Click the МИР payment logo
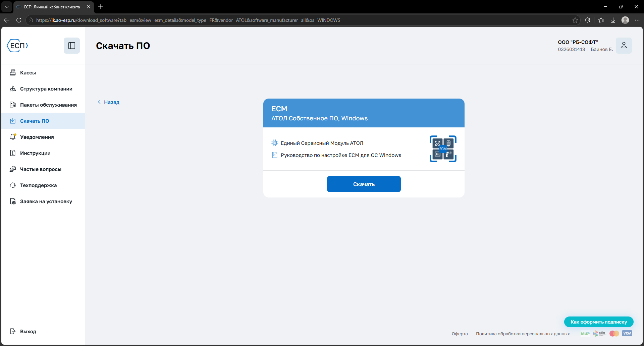The height and width of the screenshot is (346, 644). pyautogui.click(x=585, y=333)
